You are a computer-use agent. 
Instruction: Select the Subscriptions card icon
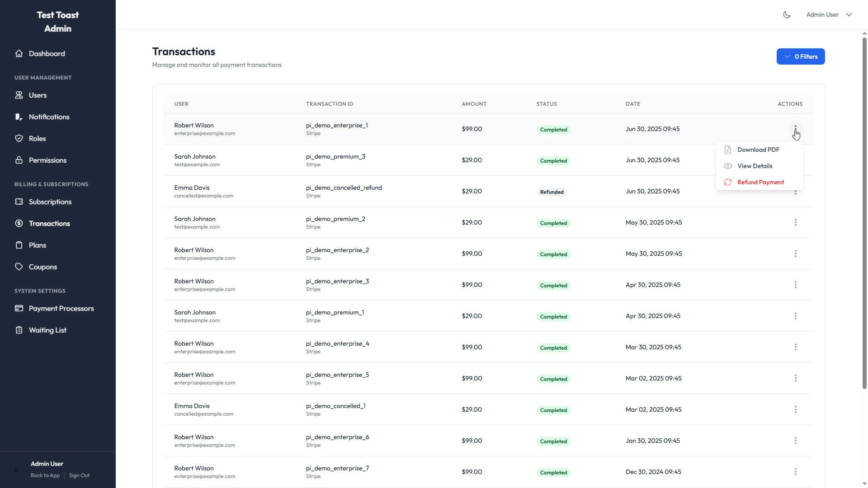tap(19, 202)
